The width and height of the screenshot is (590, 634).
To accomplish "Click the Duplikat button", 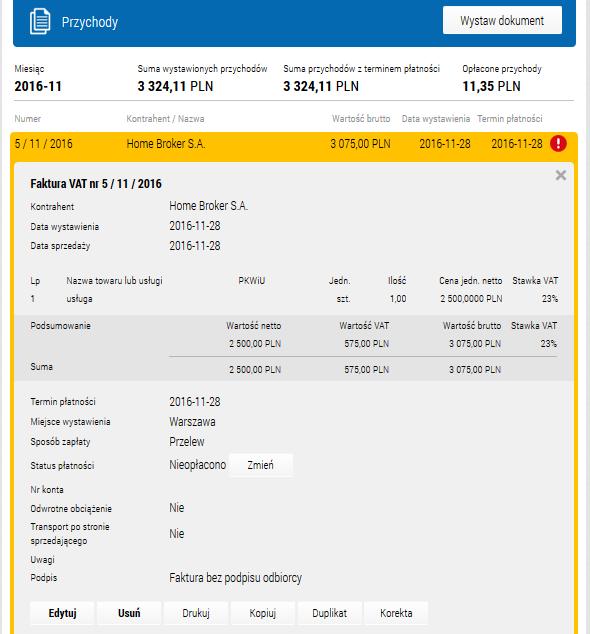I will coord(329,613).
